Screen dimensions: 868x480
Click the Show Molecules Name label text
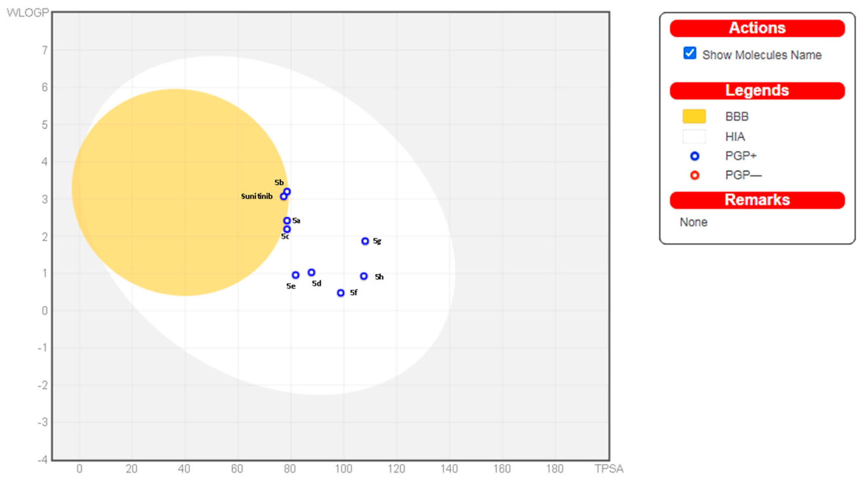[761, 55]
